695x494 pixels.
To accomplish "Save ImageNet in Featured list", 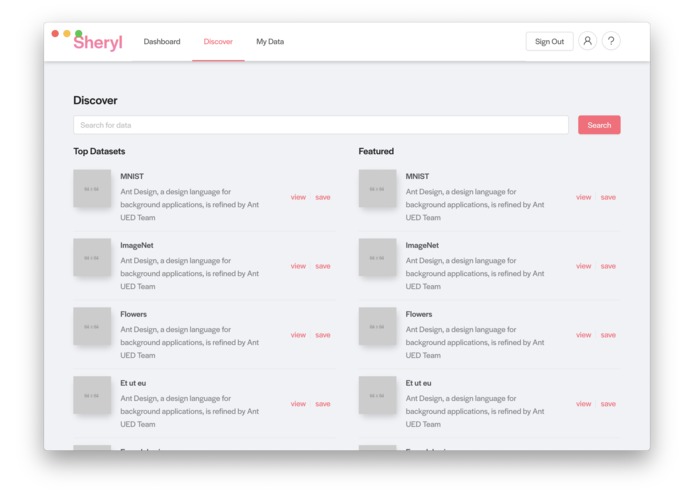I will click(x=608, y=266).
